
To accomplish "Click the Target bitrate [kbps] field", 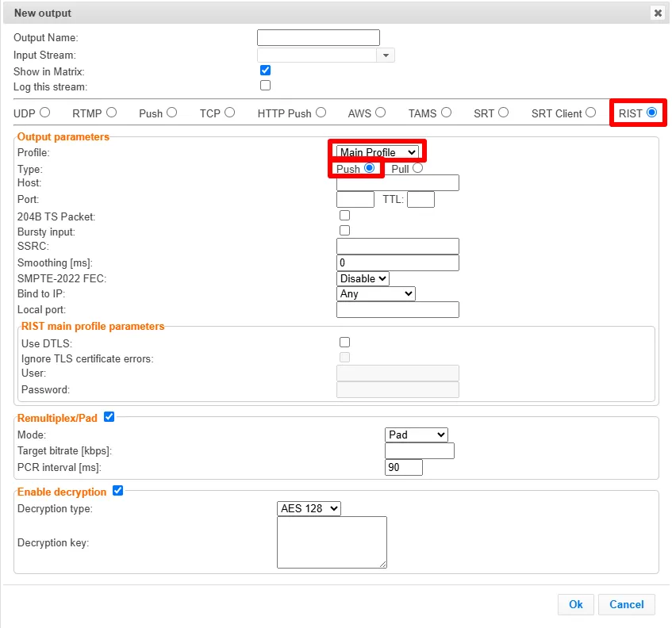I will [x=420, y=451].
